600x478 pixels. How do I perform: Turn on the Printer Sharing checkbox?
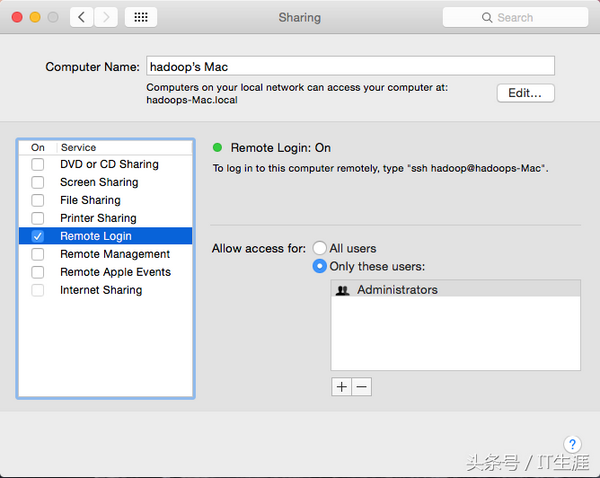coord(38,218)
